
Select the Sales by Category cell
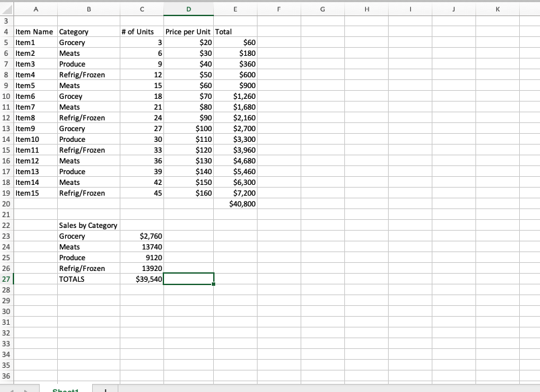pyautogui.click(x=88, y=225)
